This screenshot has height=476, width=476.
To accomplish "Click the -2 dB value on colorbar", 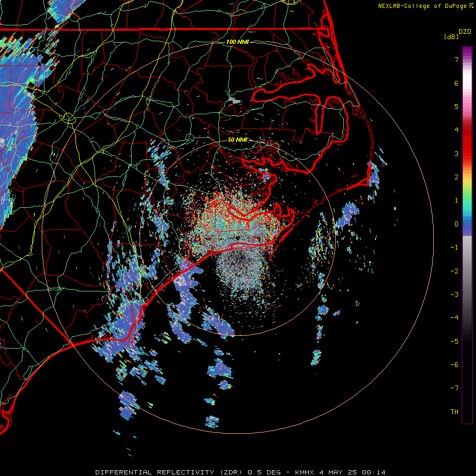I will [x=454, y=271].
